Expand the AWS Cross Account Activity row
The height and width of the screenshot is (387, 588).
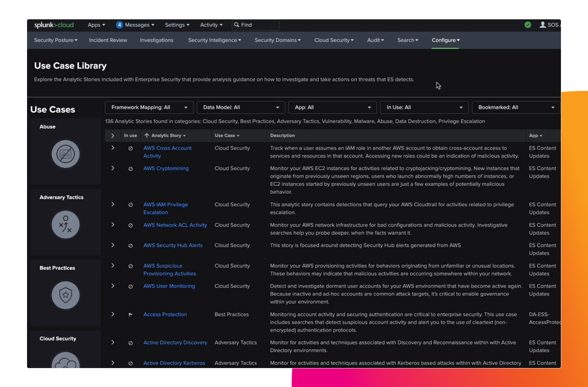[x=113, y=148]
